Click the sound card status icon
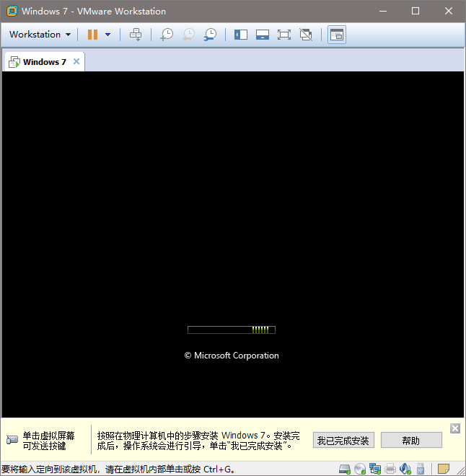 pos(405,469)
